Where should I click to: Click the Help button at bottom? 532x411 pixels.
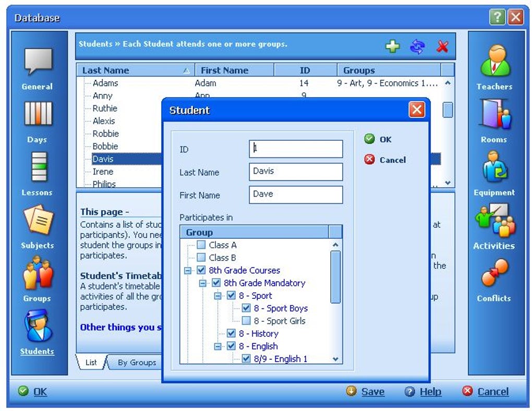click(423, 391)
